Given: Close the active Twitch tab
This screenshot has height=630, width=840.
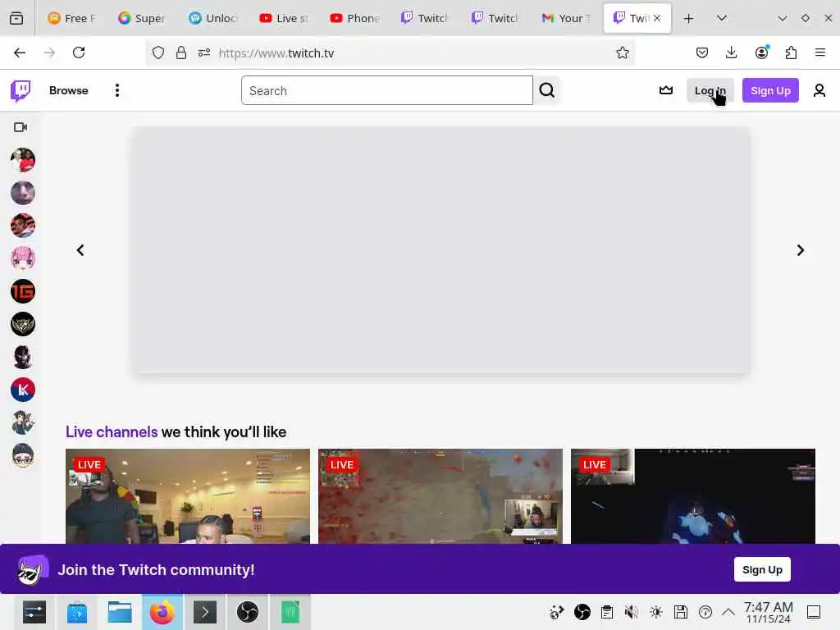Looking at the screenshot, I should point(657,18).
